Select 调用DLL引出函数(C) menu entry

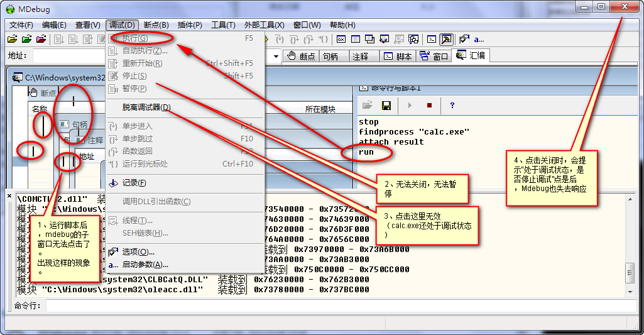[x=185, y=201]
